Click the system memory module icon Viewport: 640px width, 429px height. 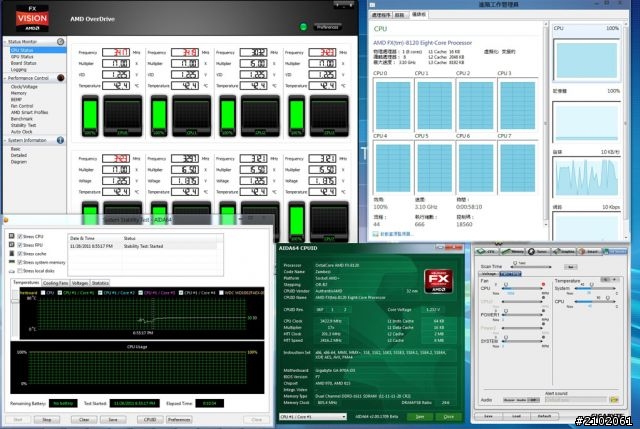coord(11,262)
